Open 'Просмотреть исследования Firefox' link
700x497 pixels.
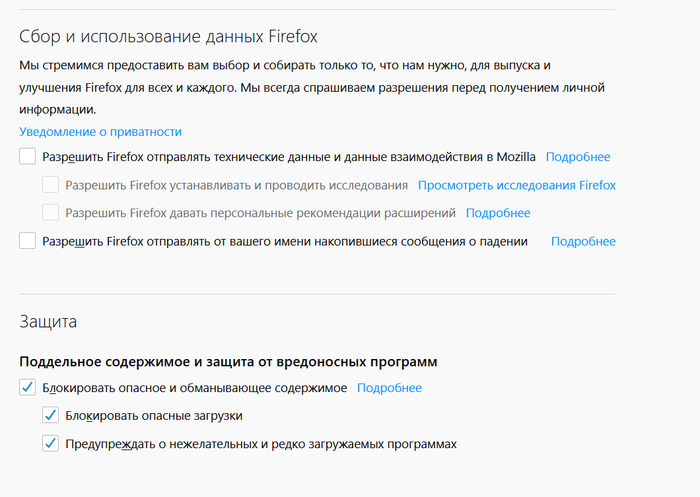click(516, 185)
